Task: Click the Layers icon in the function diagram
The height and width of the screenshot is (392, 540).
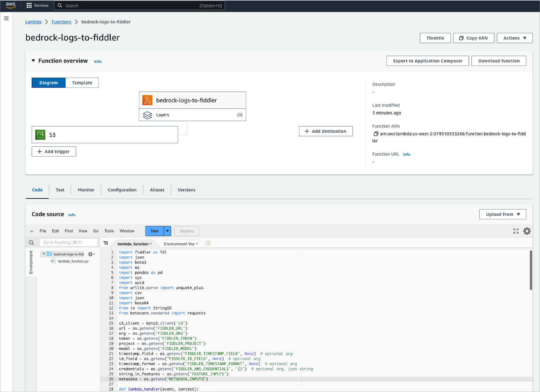Action: (147, 115)
